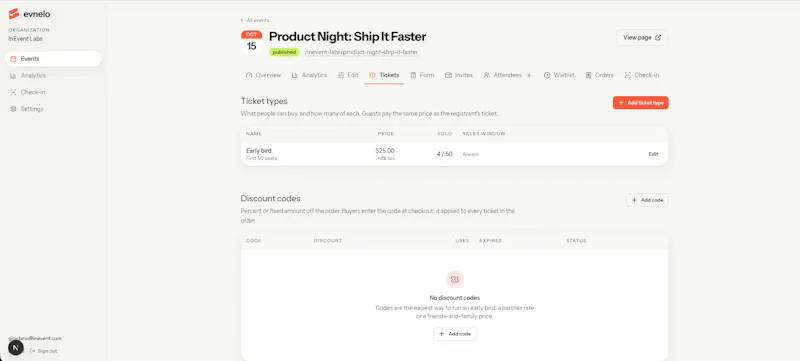The image size is (800, 361).
Task: Switch to the event Analytics tab
Action: [x=309, y=75]
